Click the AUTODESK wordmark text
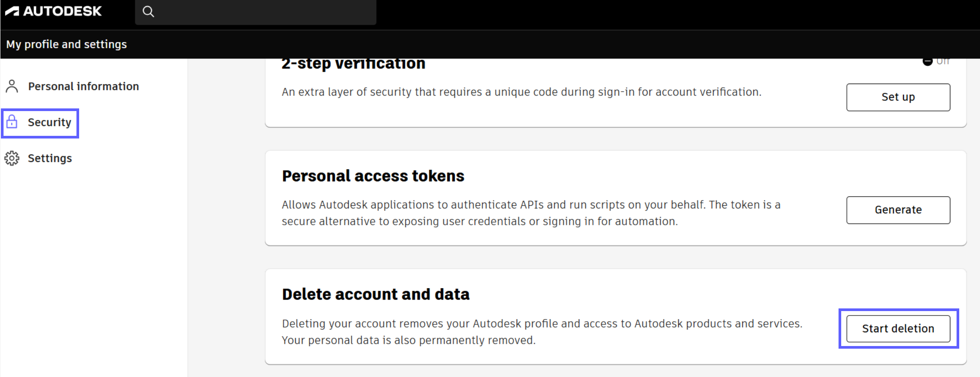Screen dimensions: 980x377 [x=62, y=11]
